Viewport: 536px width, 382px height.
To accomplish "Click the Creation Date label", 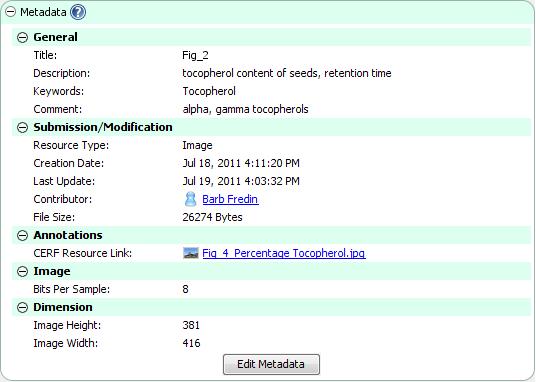I will pos(68,163).
